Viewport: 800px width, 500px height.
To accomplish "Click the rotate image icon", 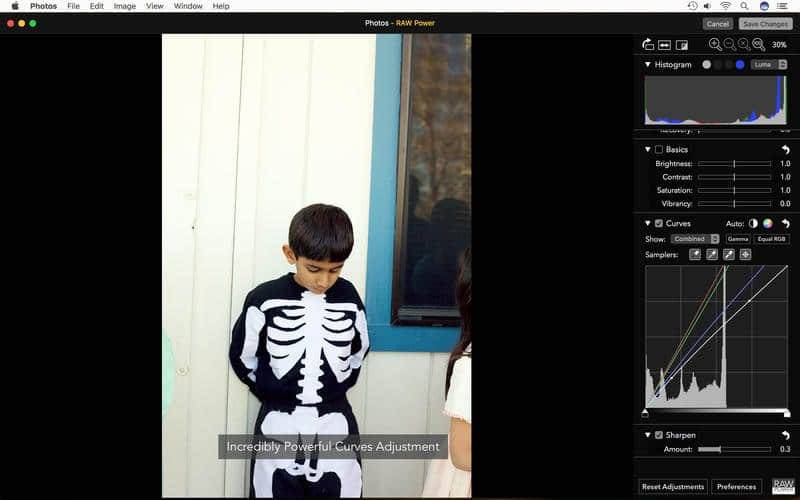I will [648, 45].
